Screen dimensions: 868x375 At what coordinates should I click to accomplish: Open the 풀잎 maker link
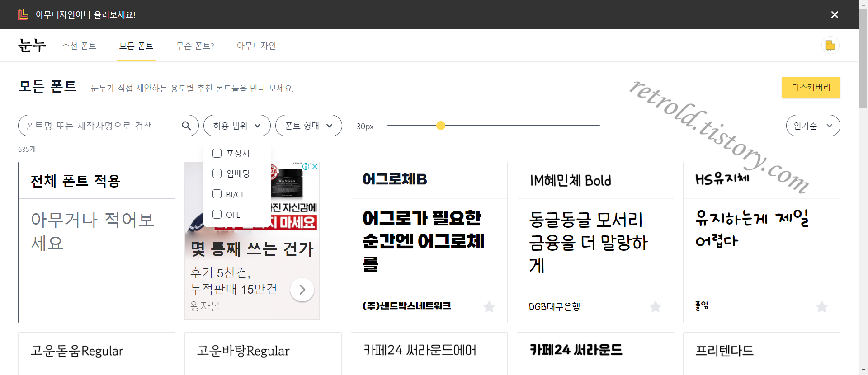pyautogui.click(x=702, y=306)
